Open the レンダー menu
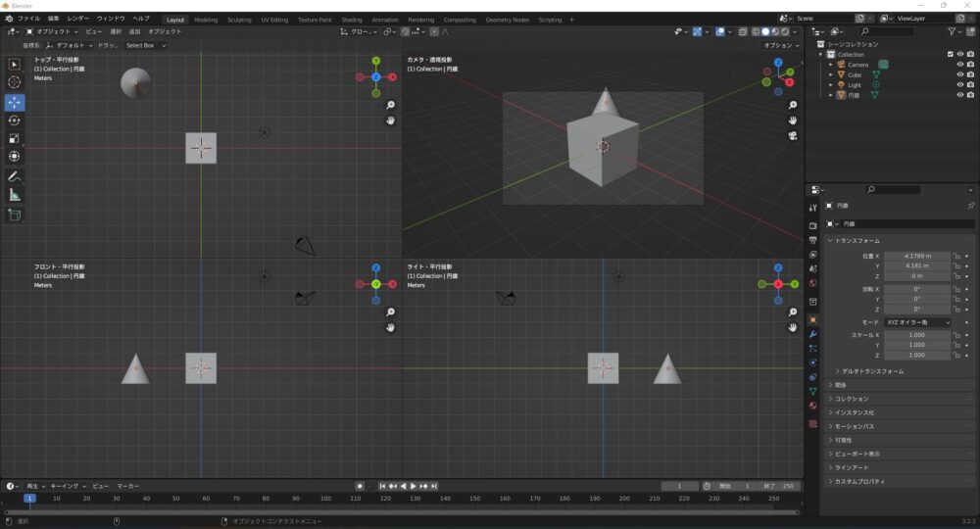This screenshot has height=529, width=980. coord(78,19)
